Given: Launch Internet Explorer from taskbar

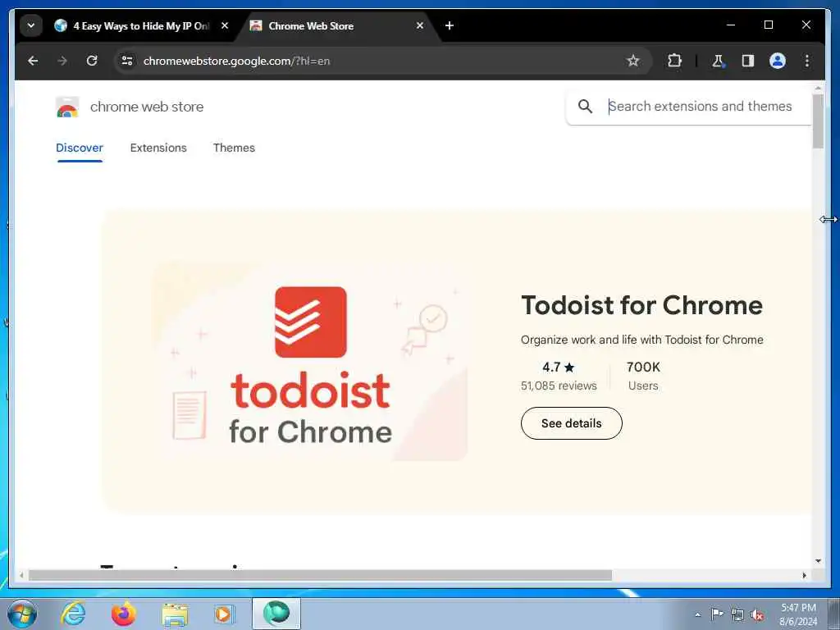Looking at the screenshot, I should pos(73,614).
